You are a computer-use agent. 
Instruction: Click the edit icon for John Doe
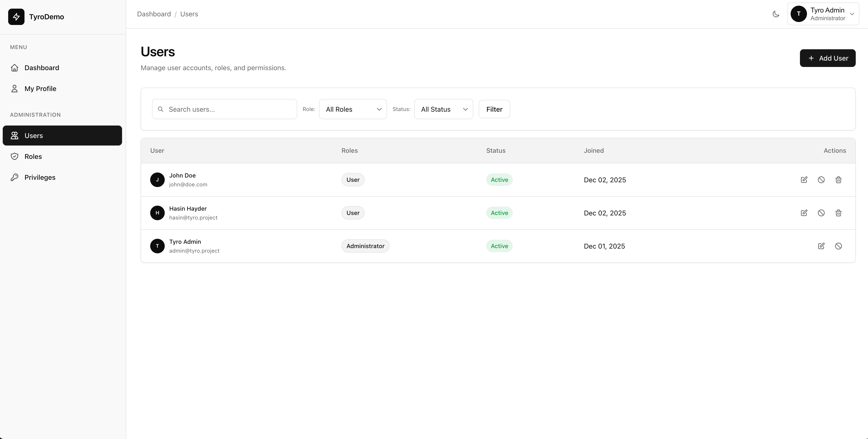point(804,180)
